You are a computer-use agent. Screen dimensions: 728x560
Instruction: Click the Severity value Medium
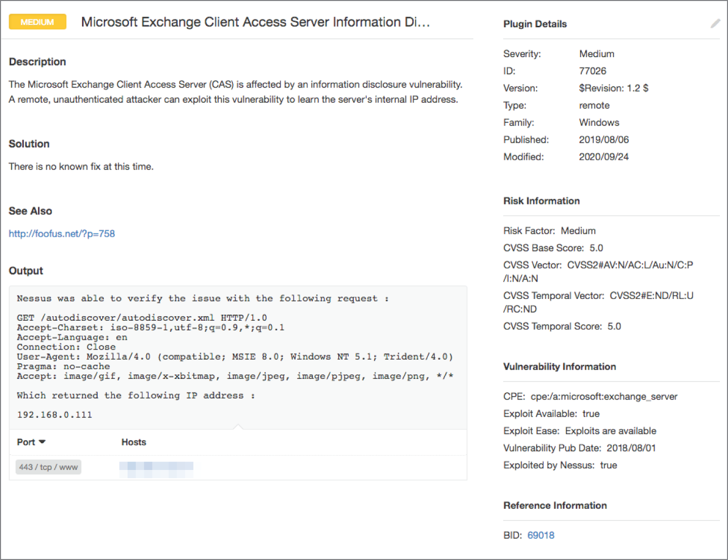[x=596, y=54]
